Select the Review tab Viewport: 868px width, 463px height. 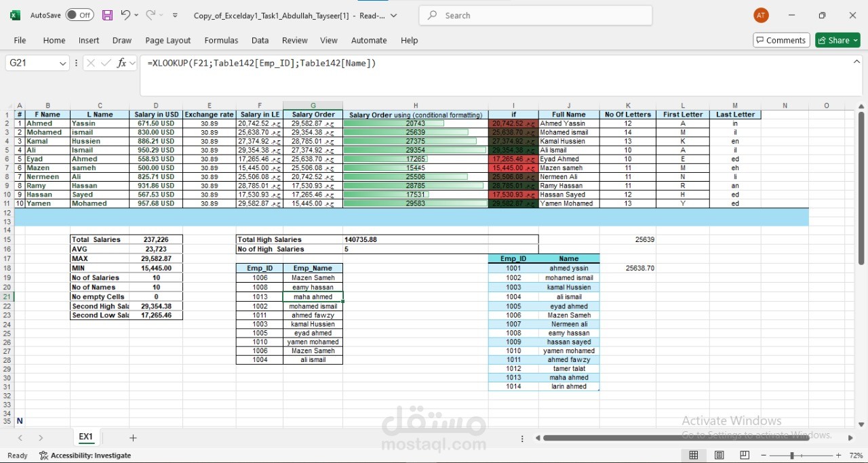tap(295, 41)
